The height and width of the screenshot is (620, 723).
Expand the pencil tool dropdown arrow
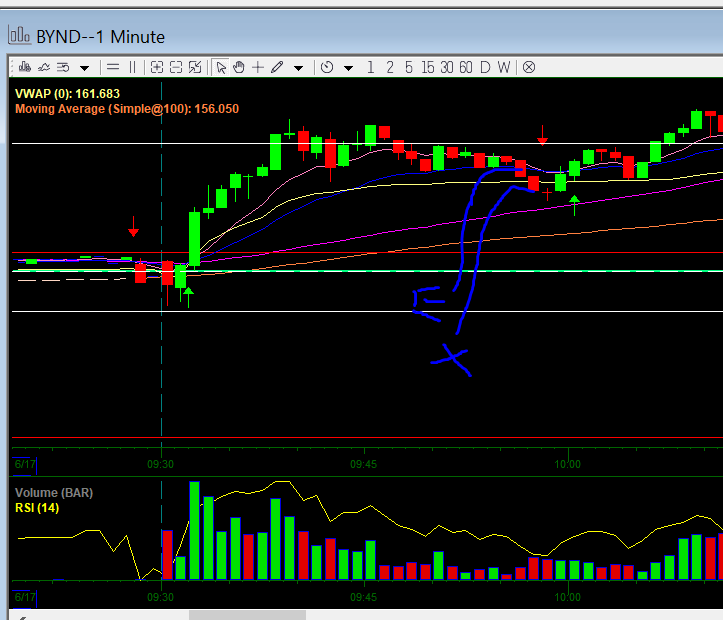[298, 68]
